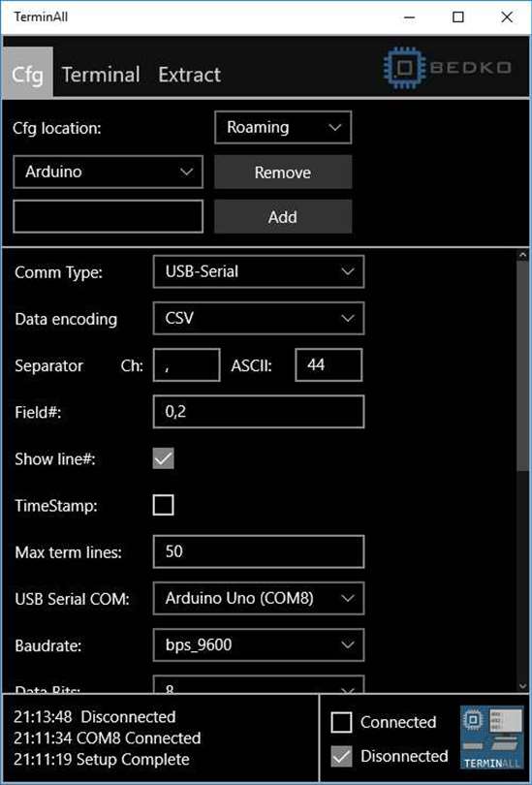The height and width of the screenshot is (785, 532).
Task: Click the Remove button
Action: point(283,173)
